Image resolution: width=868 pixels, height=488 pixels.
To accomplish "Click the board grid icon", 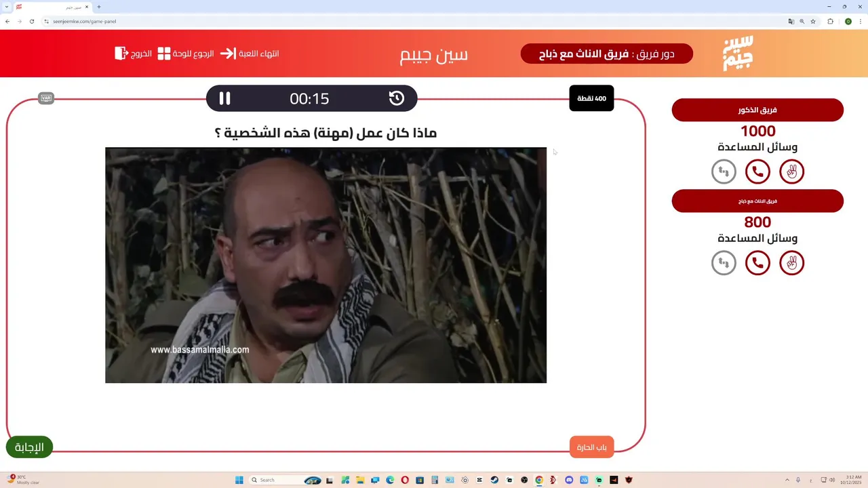I will point(164,53).
